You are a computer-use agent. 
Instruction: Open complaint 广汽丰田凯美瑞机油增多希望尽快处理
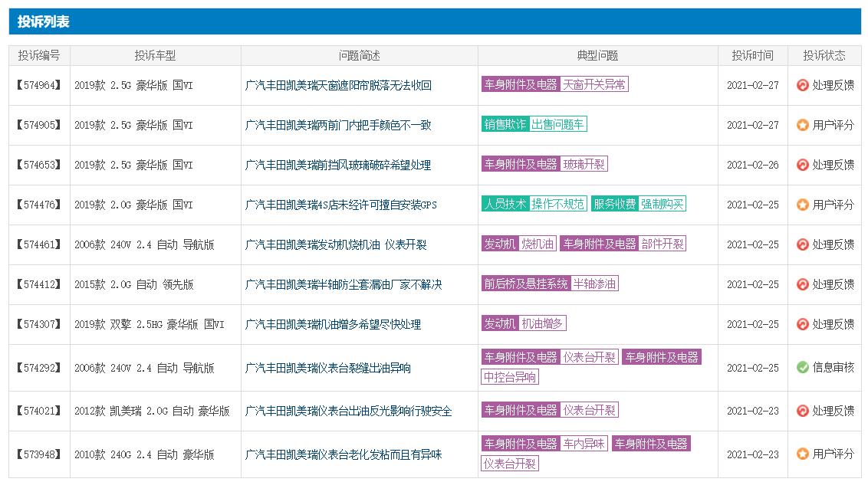[333, 324]
